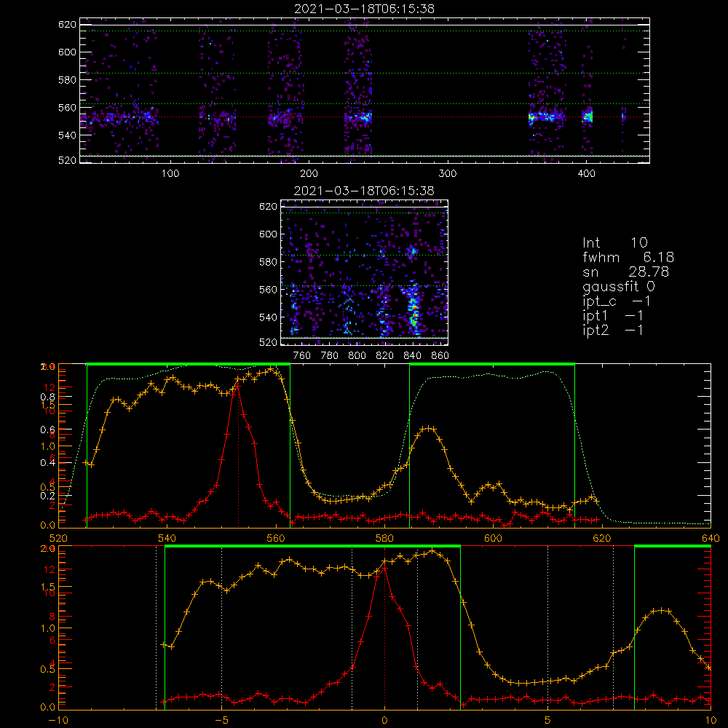Click the 'gaussfit 0' parameter text
Screen dimensions: 728x728
pos(619,286)
